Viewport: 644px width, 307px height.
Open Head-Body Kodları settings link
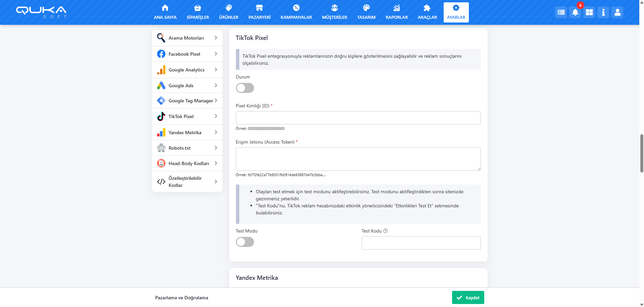(x=188, y=163)
